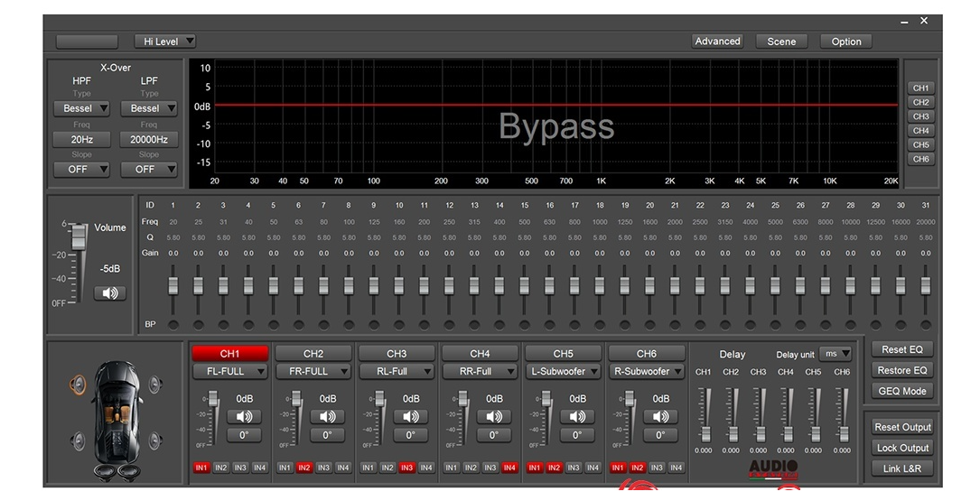
Task: Mute CH4 output speaker icon
Action: [x=494, y=416]
